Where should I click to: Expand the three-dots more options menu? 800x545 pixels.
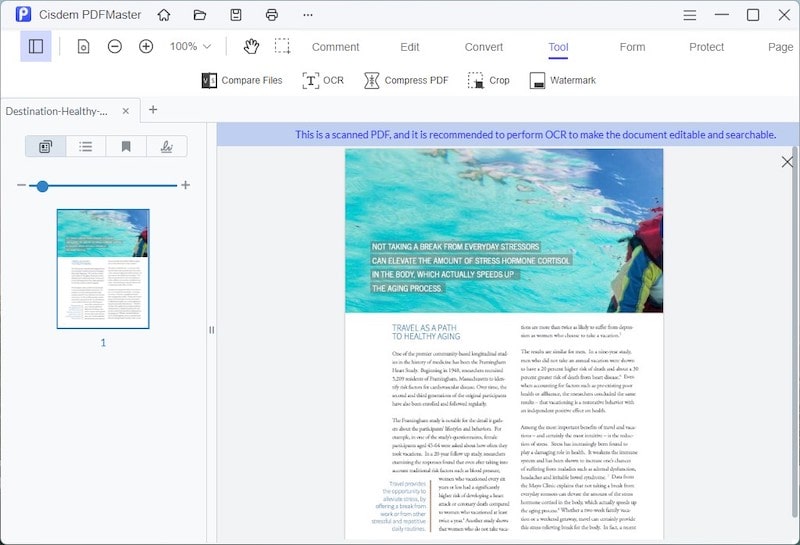(307, 15)
